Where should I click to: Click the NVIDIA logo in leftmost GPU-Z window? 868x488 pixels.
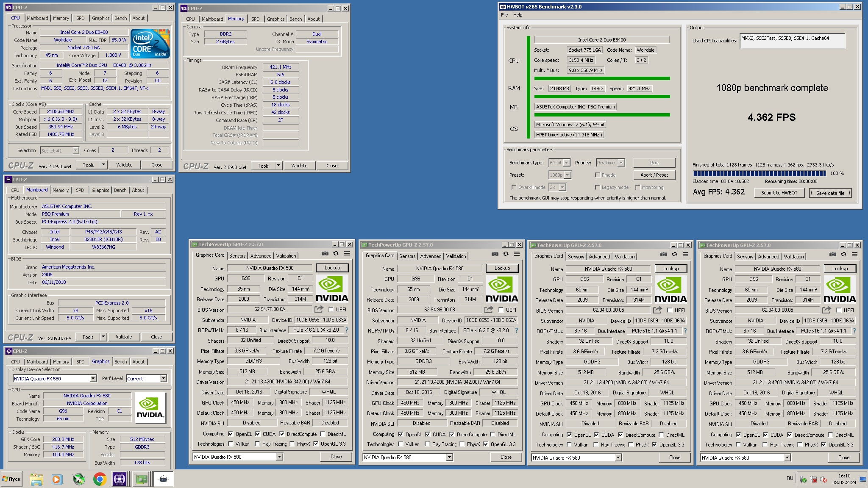click(332, 288)
